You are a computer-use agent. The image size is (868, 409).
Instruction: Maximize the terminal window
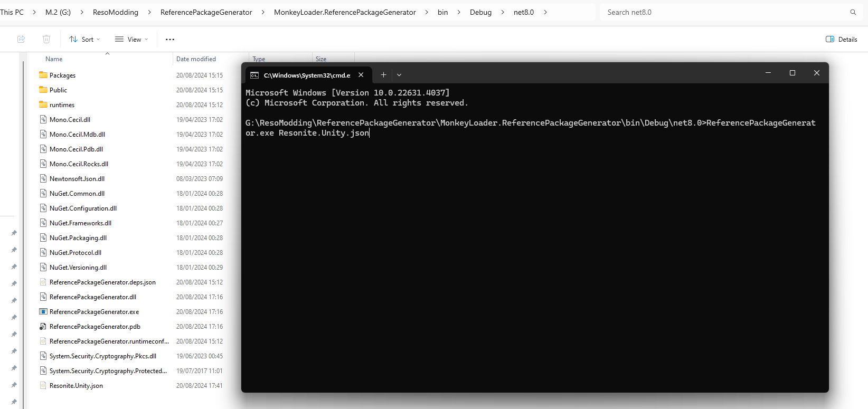[x=792, y=73]
